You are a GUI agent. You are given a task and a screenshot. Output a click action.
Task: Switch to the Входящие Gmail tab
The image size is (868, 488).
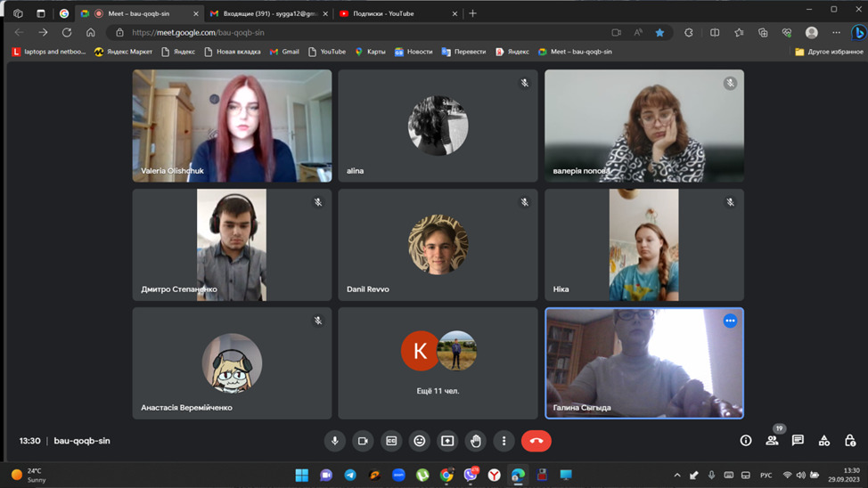[267, 13]
